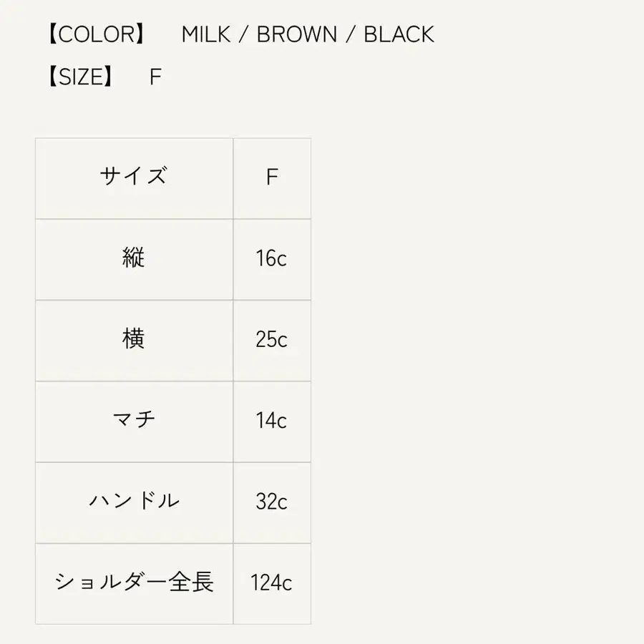
Task: Click the F column header in table
Action: [271, 177]
